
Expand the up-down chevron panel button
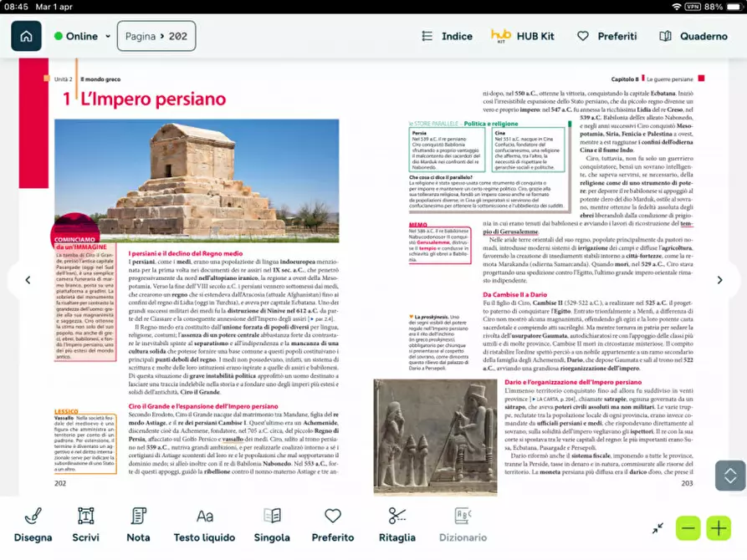tap(729, 476)
